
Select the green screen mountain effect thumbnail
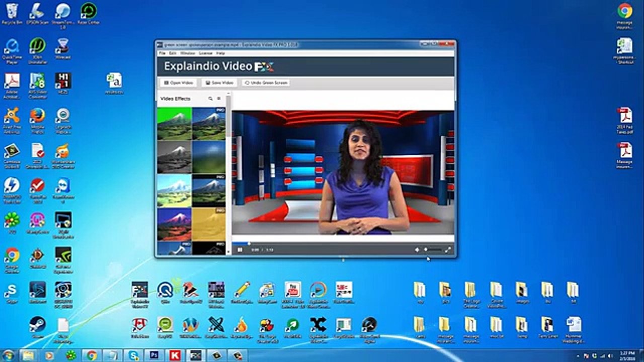coord(174,123)
